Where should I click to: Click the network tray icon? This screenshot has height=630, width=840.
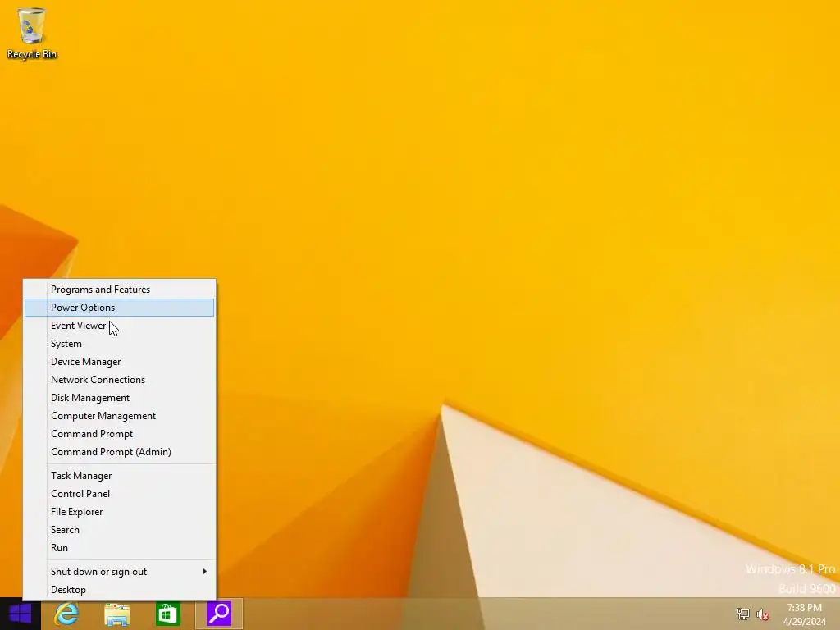pyautogui.click(x=742, y=614)
